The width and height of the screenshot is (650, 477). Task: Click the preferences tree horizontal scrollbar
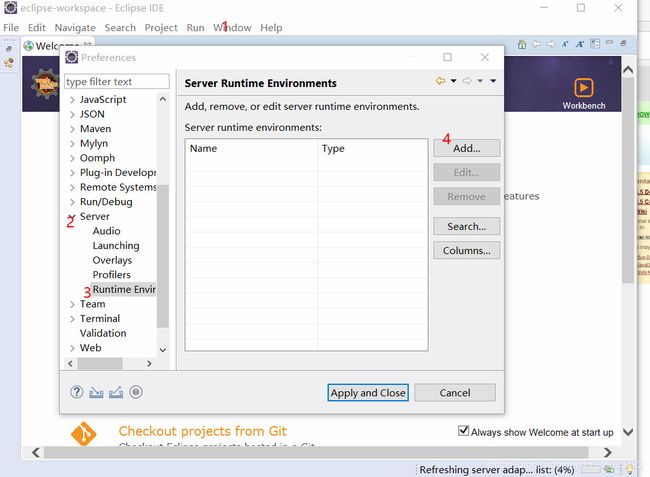coord(100,364)
